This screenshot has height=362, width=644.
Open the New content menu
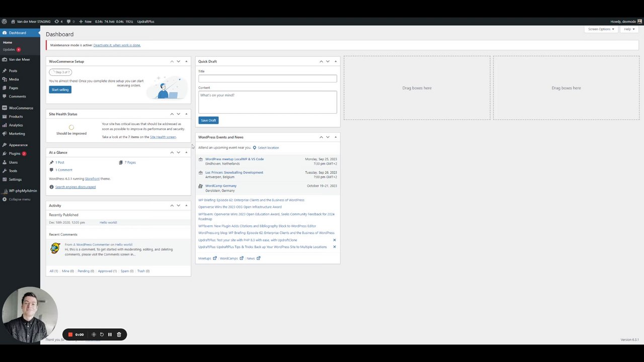86,22
